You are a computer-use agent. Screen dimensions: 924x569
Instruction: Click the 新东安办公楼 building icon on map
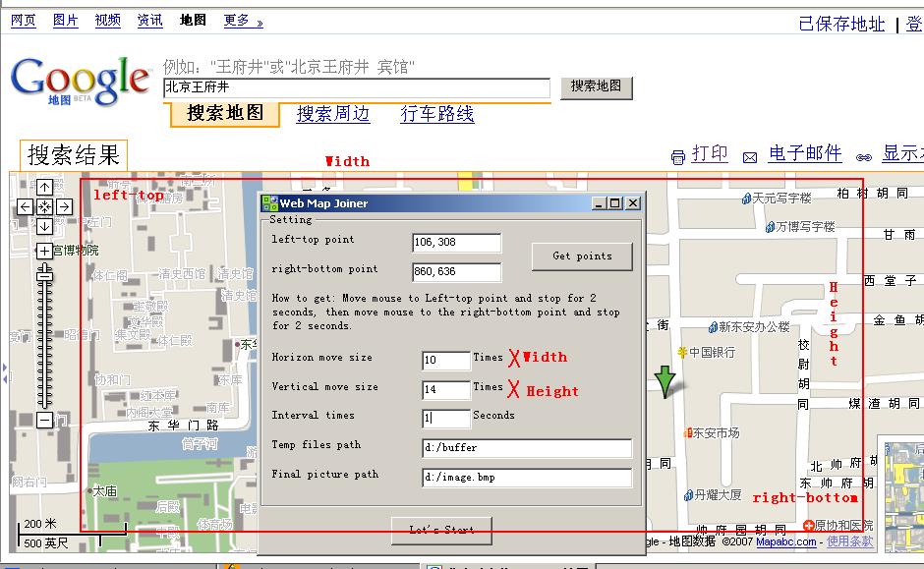click(713, 327)
